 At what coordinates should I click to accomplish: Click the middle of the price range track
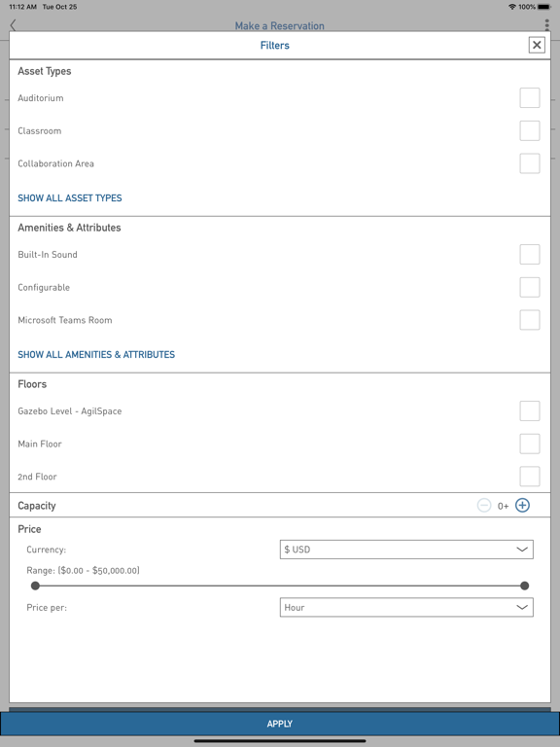[x=280, y=586]
